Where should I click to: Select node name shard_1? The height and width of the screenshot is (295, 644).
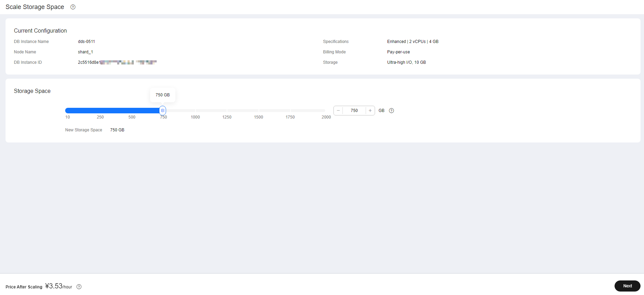coord(85,52)
